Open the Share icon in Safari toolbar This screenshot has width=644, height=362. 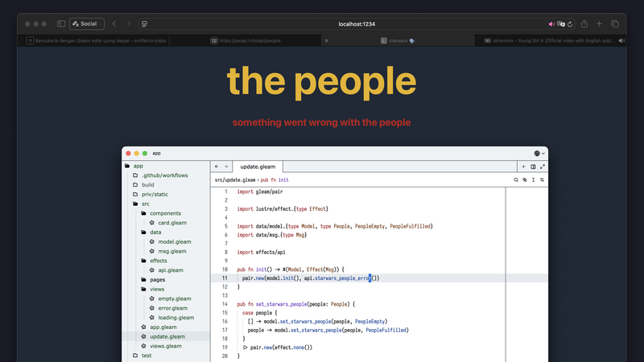pyautogui.click(x=584, y=24)
